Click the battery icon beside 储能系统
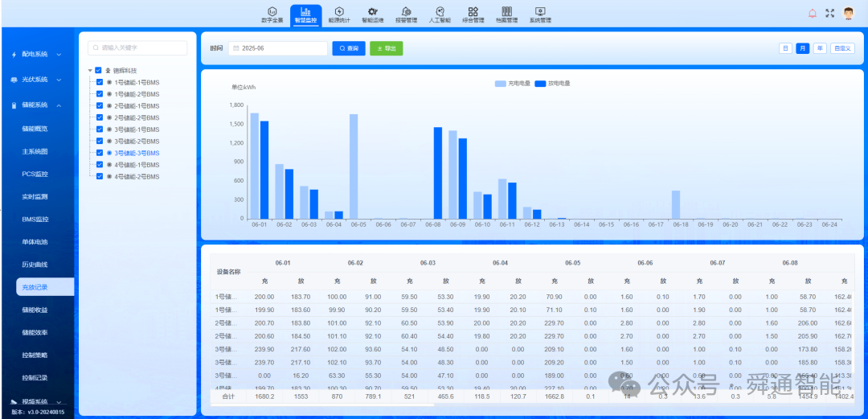This screenshot has height=419, width=868. click(14, 105)
